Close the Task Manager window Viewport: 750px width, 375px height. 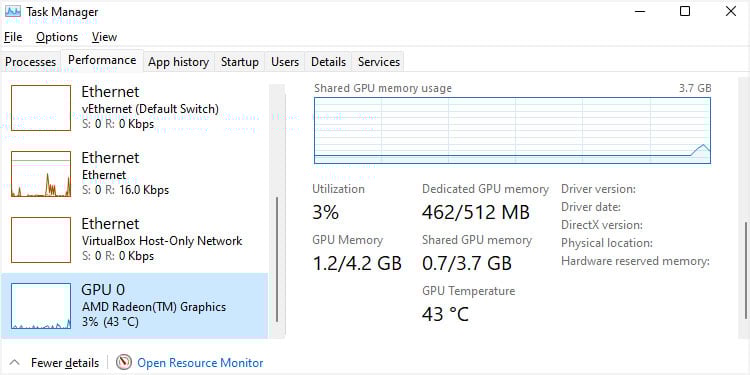731,11
